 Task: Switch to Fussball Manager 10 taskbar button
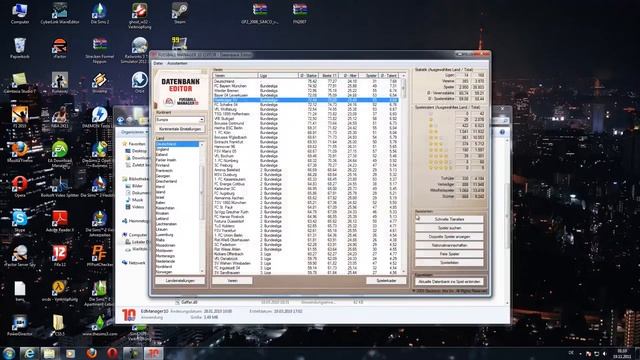pyautogui.click(x=153, y=353)
